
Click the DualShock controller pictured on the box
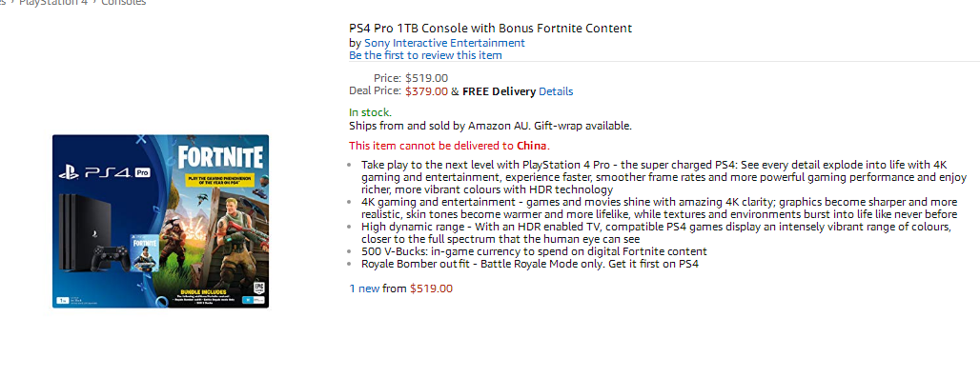(x=111, y=258)
